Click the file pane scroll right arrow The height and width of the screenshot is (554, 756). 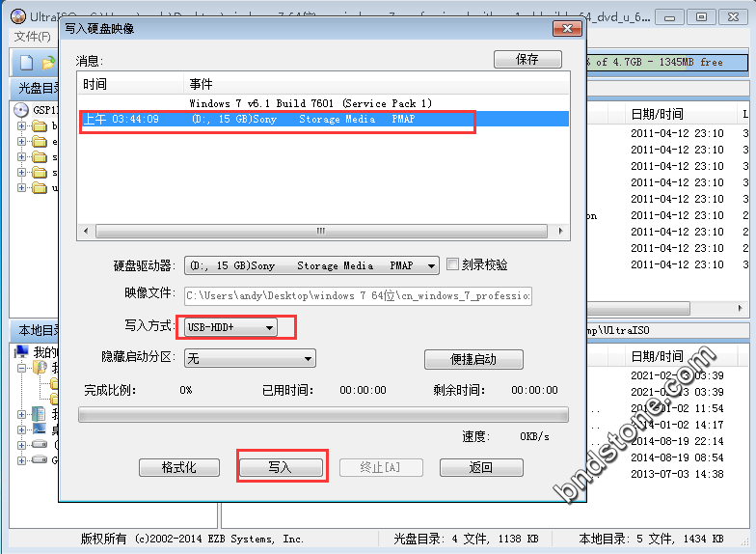tap(741, 308)
